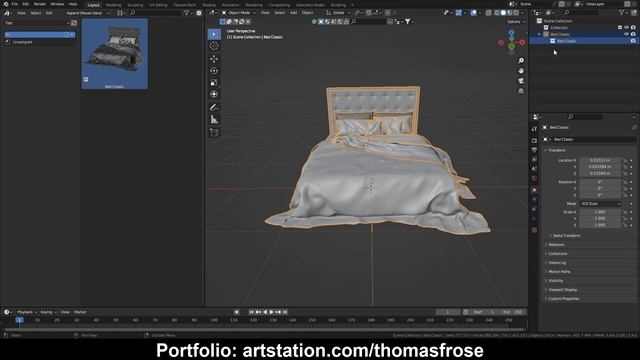Open the Material properties tab icon
640x360 pixels.
pyautogui.click(x=534, y=230)
